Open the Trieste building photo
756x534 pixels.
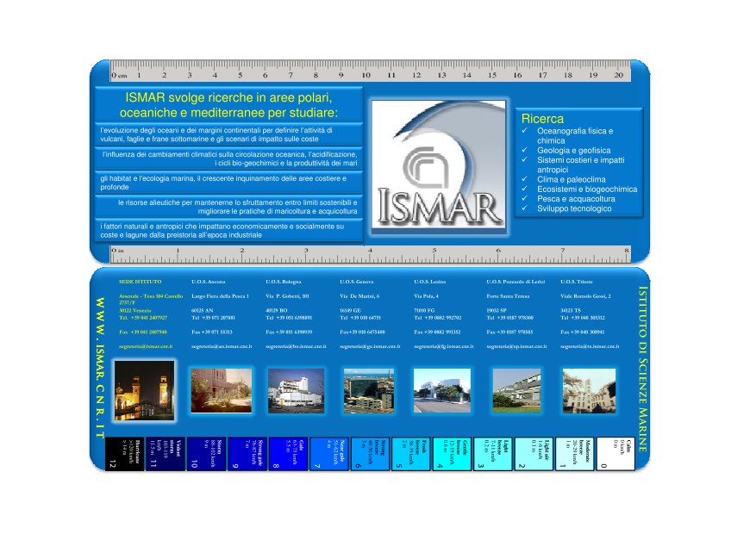tap(589, 390)
